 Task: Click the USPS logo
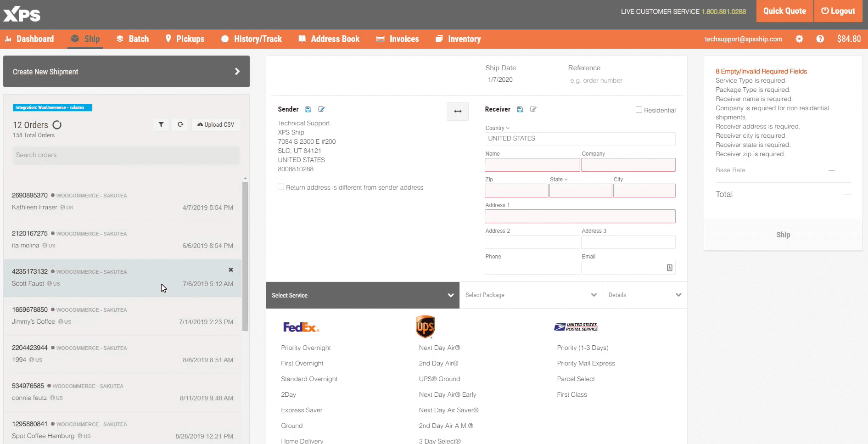coord(576,327)
